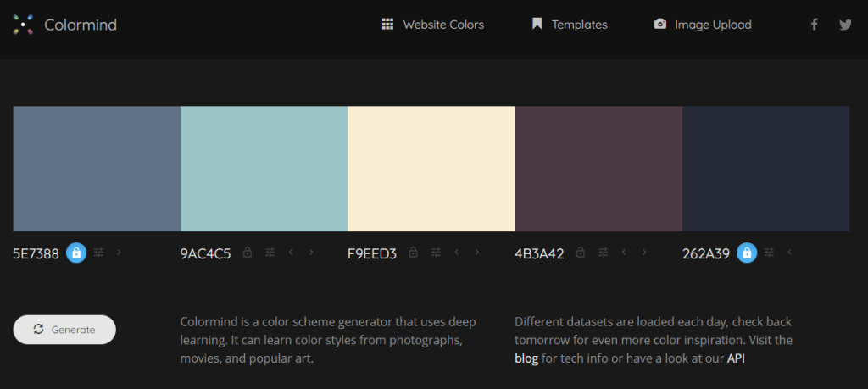This screenshot has height=389, width=868.
Task: Open adjust sliders for color 9AC4C5
Action: click(x=270, y=253)
